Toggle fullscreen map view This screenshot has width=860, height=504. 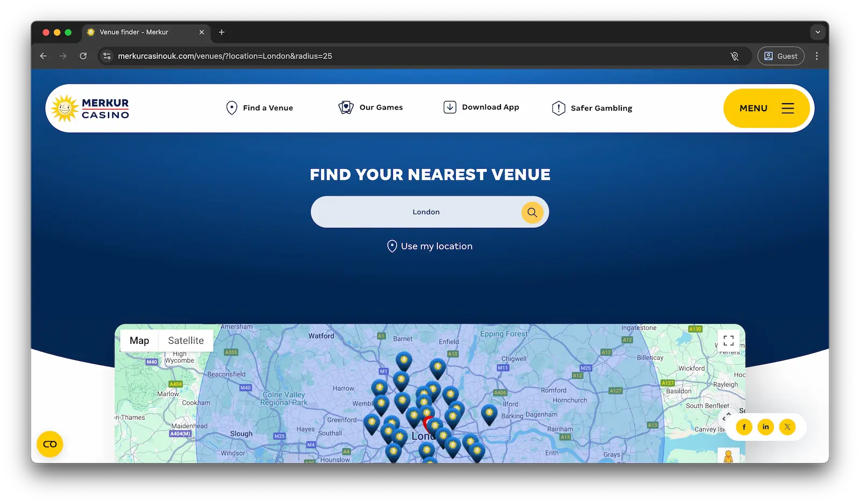(x=728, y=341)
